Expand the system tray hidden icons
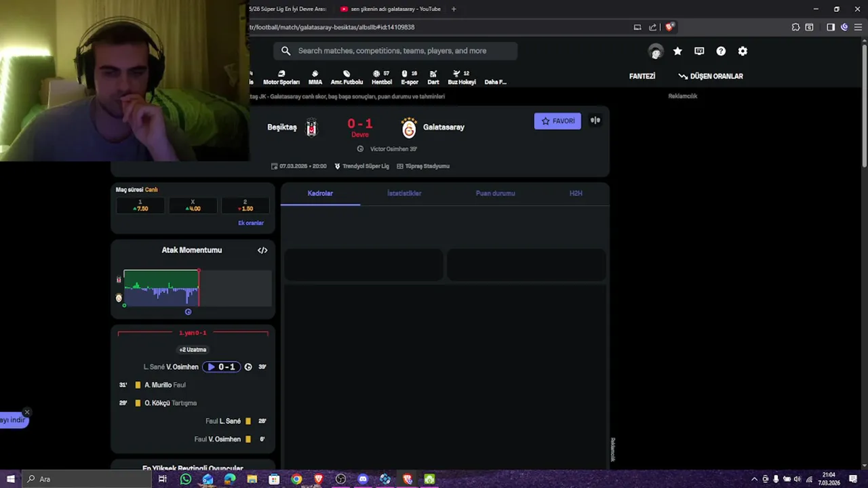This screenshot has width=868, height=488. coord(754,479)
